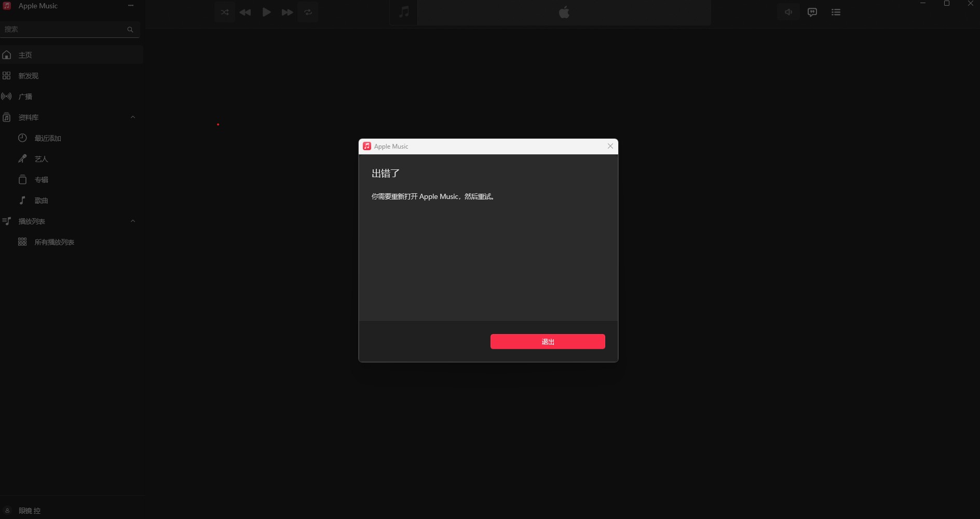
Task: Open volume control speaker icon
Action: (788, 12)
